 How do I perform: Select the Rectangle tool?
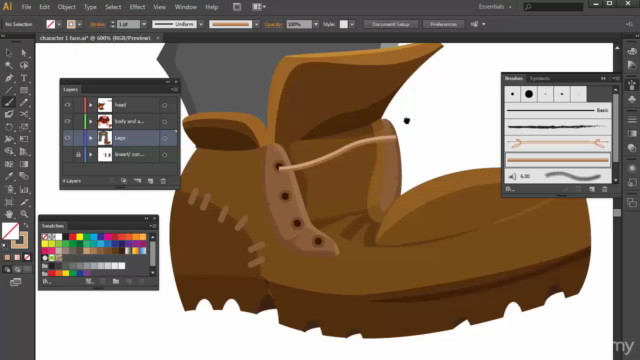(x=24, y=90)
